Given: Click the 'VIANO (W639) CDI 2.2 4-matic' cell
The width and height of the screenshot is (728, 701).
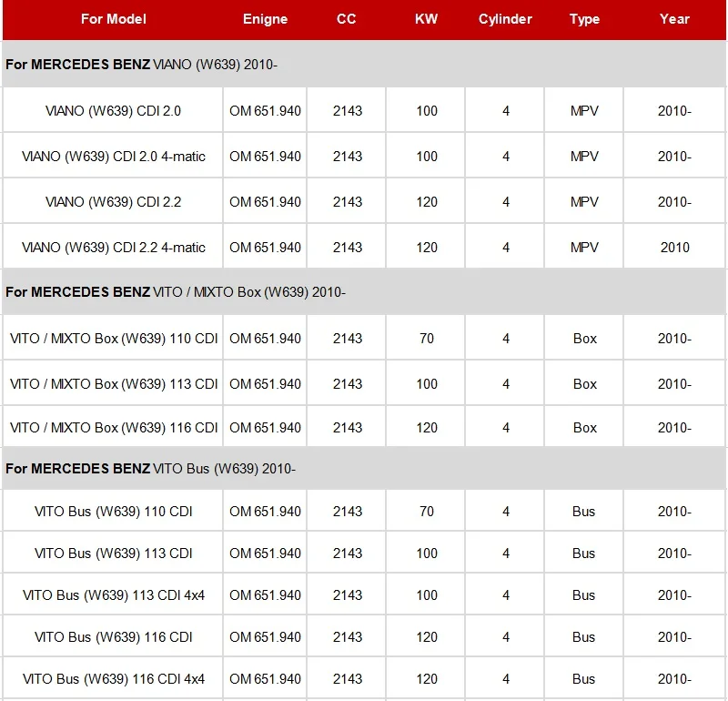Looking at the screenshot, I should [113, 247].
